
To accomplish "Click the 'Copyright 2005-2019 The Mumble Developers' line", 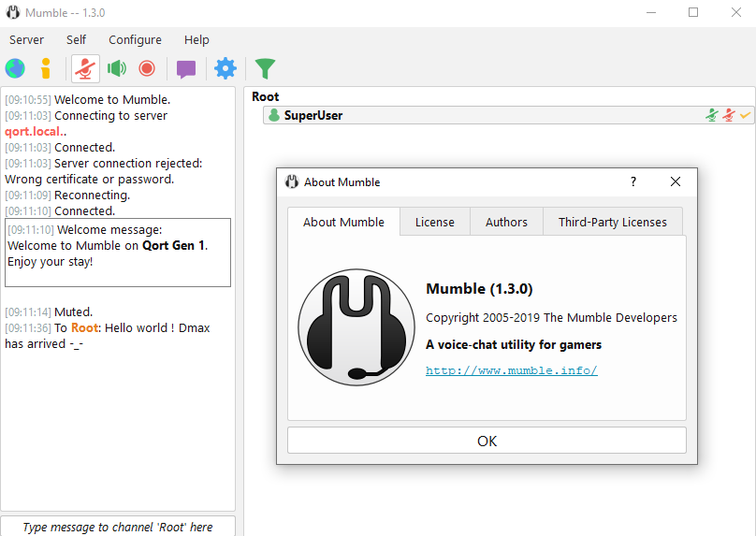I will [x=551, y=318].
